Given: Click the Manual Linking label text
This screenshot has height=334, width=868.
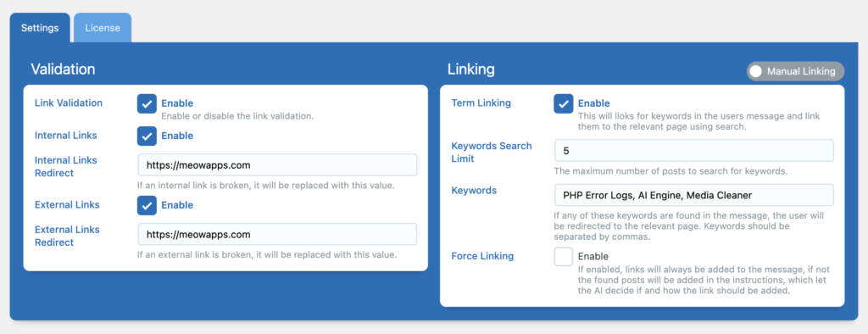Looking at the screenshot, I should (801, 71).
